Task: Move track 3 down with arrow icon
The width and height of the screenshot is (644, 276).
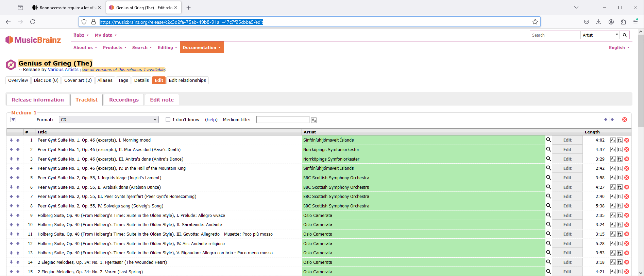Action: coord(11,159)
